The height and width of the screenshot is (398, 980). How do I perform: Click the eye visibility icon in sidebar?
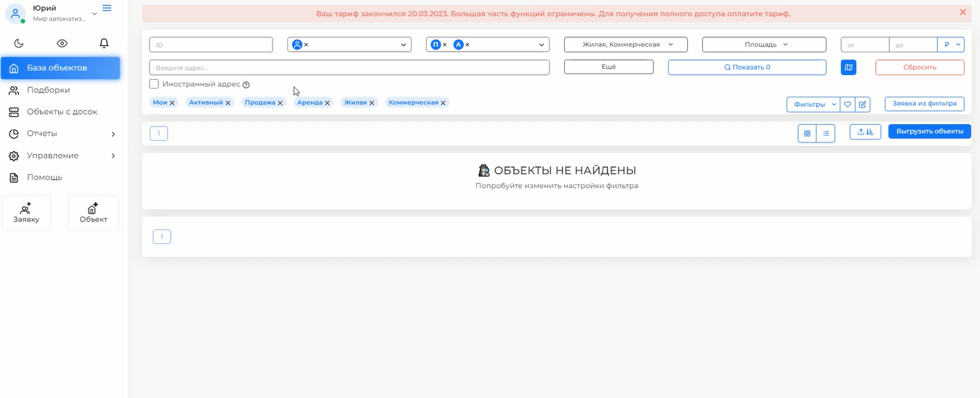(62, 44)
